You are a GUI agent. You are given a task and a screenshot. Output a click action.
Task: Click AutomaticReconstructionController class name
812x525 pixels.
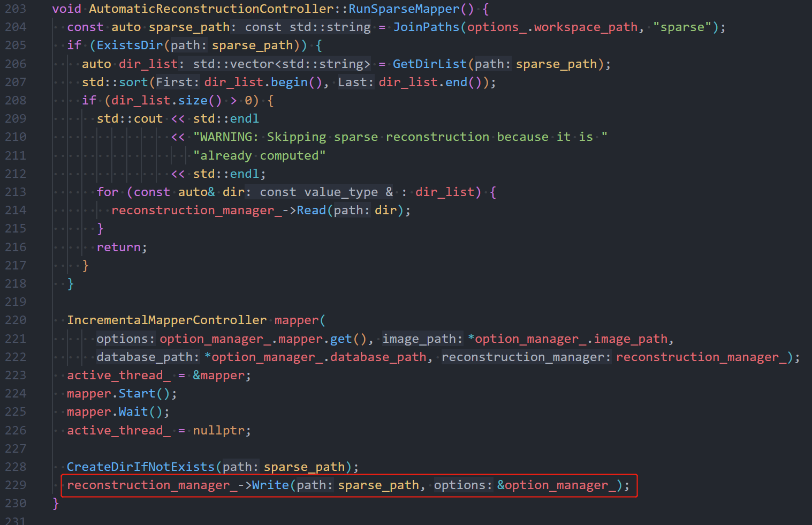[x=211, y=9]
